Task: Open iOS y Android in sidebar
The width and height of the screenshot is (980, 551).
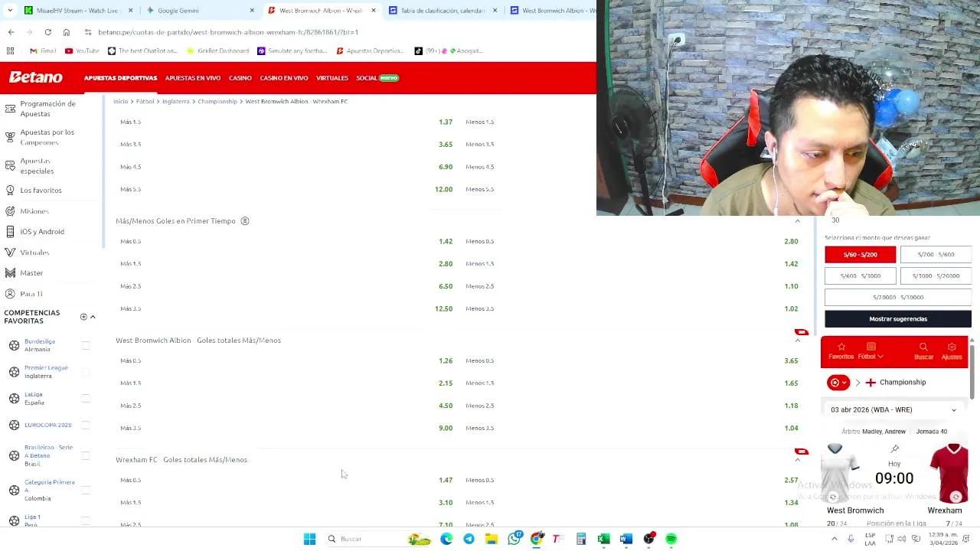Action: (x=42, y=231)
